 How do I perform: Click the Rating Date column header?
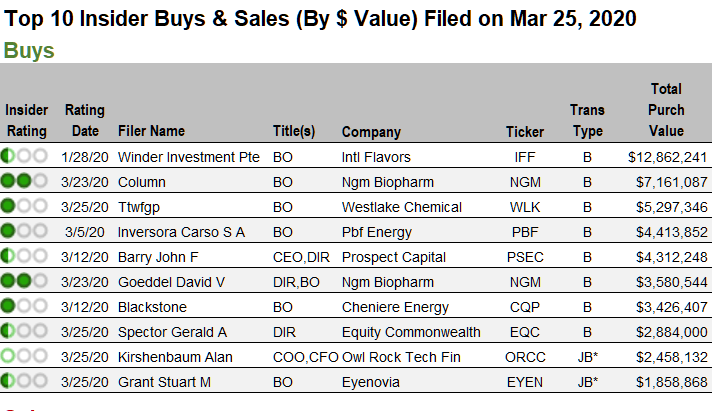tap(84, 120)
